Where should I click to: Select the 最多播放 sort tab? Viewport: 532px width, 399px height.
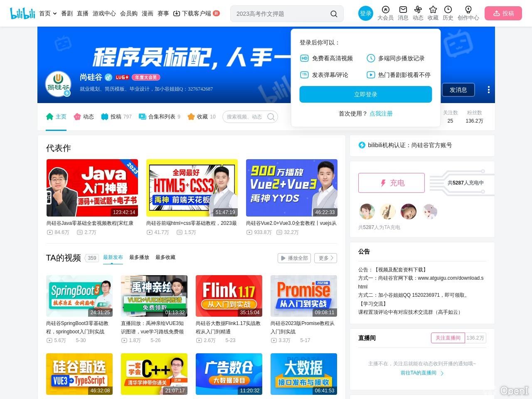pyautogui.click(x=139, y=257)
